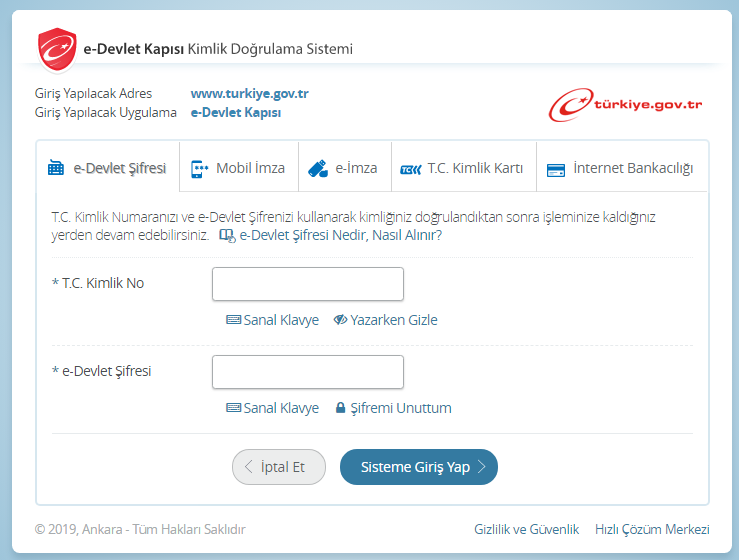
Task: Click the keyboard icon under e-Devlet Şifresi field
Action: (x=233, y=409)
